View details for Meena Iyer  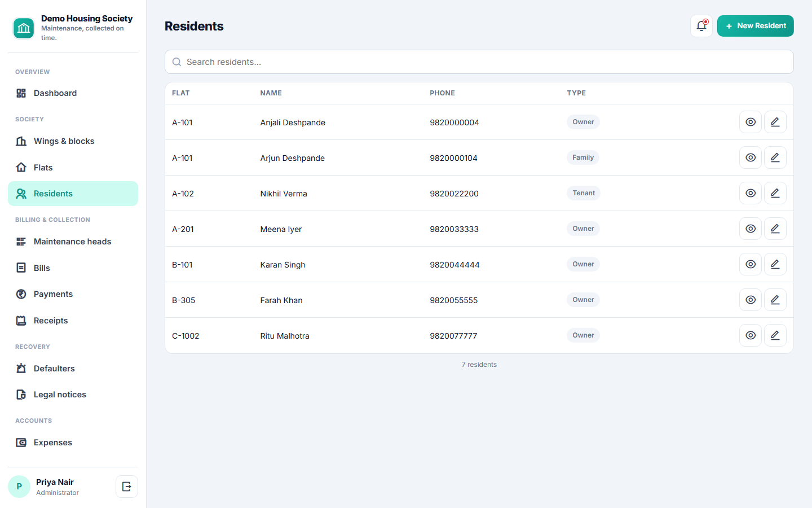[751, 229]
